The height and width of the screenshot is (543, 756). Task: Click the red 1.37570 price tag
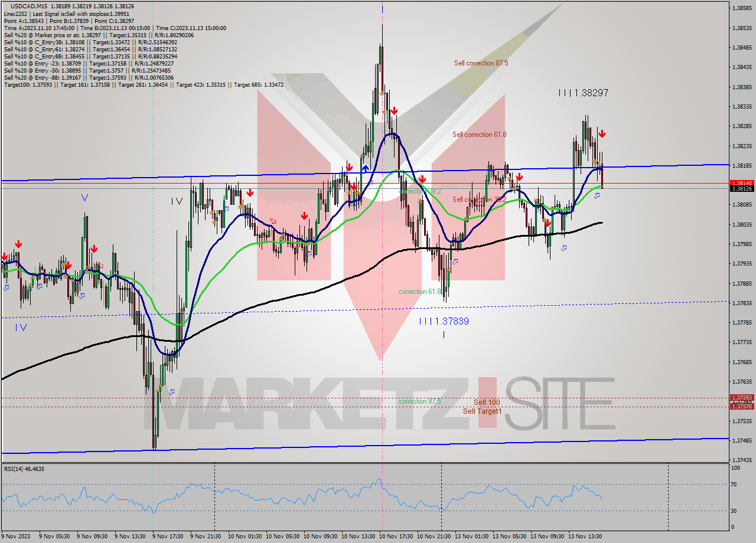click(x=741, y=406)
